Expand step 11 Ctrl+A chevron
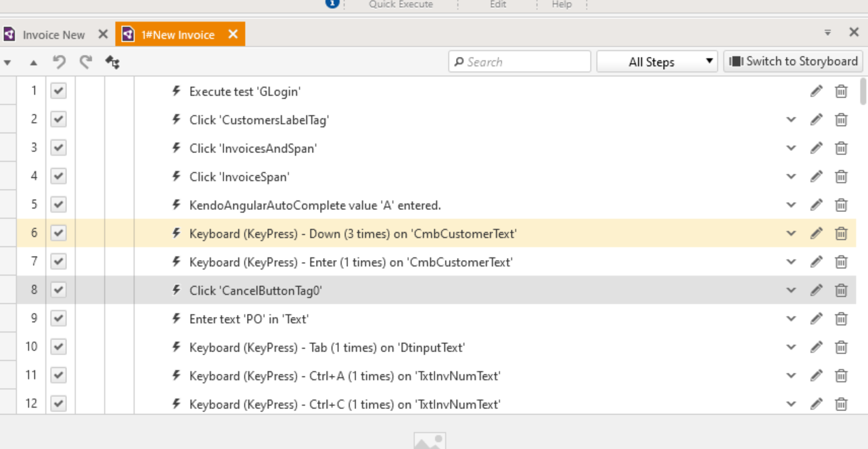868x449 pixels. (x=791, y=376)
